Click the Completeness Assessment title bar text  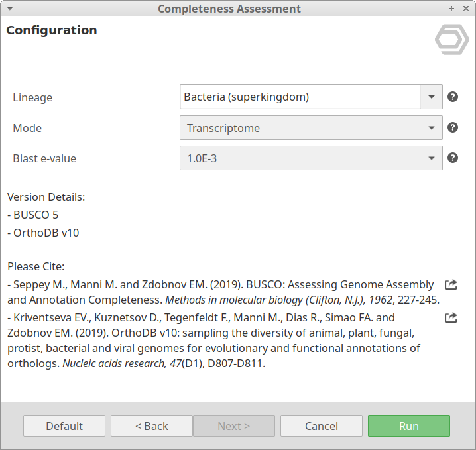(229, 9)
